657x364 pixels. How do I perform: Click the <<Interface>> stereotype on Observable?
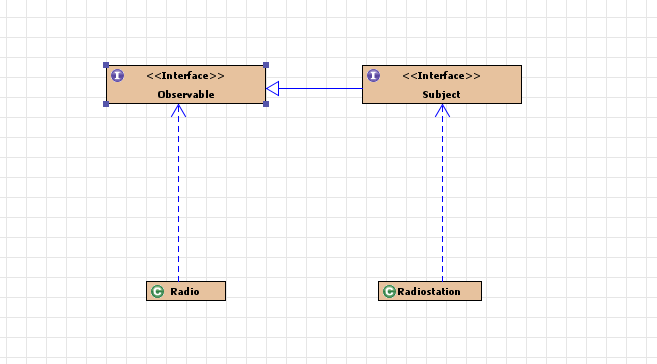point(186,76)
